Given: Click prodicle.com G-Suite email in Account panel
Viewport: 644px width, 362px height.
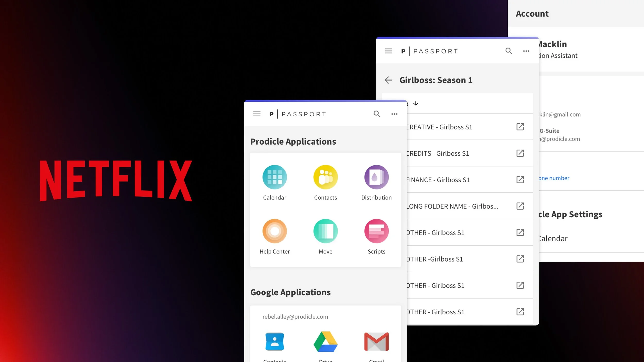Looking at the screenshot, I should click(560, 139).
